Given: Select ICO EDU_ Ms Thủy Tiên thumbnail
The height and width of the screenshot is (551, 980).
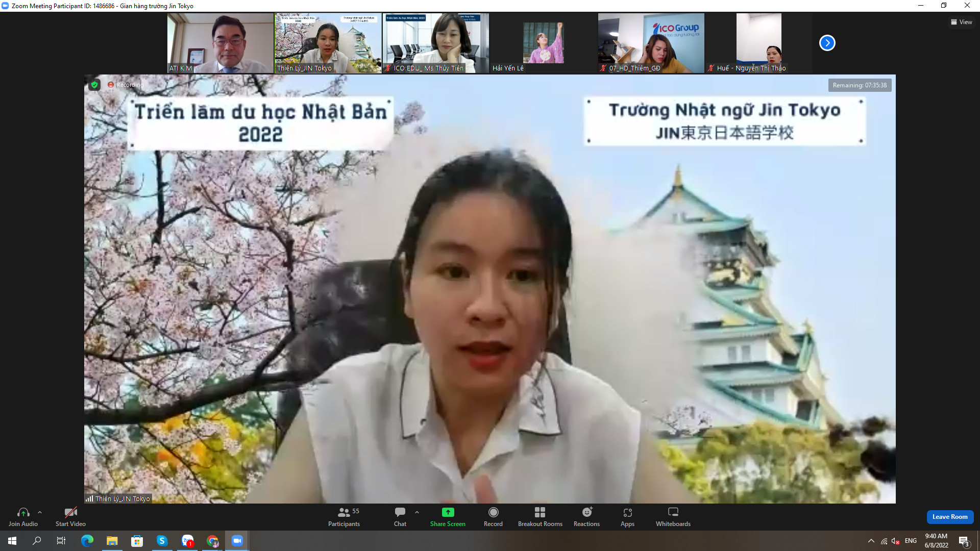Looking at the screenshot, I should point(436,43).
